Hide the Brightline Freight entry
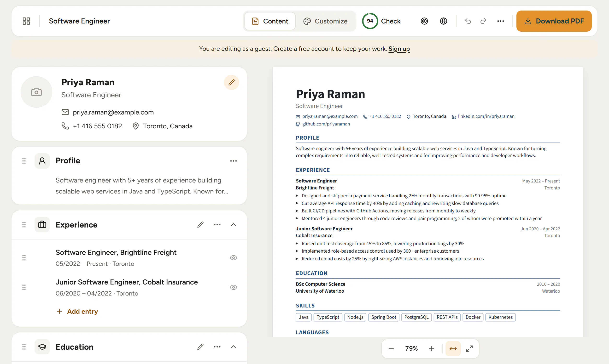The height and width of the screenshot is (364, 609). (x=233, y=258)
